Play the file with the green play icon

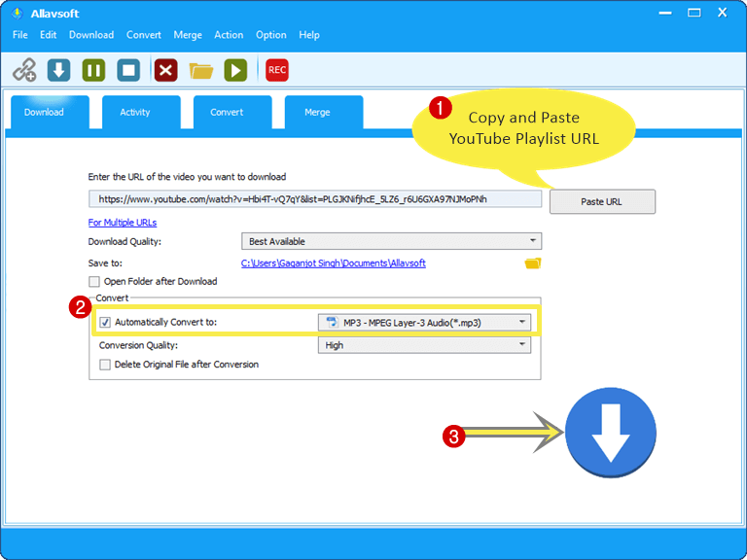coord(235,70)
